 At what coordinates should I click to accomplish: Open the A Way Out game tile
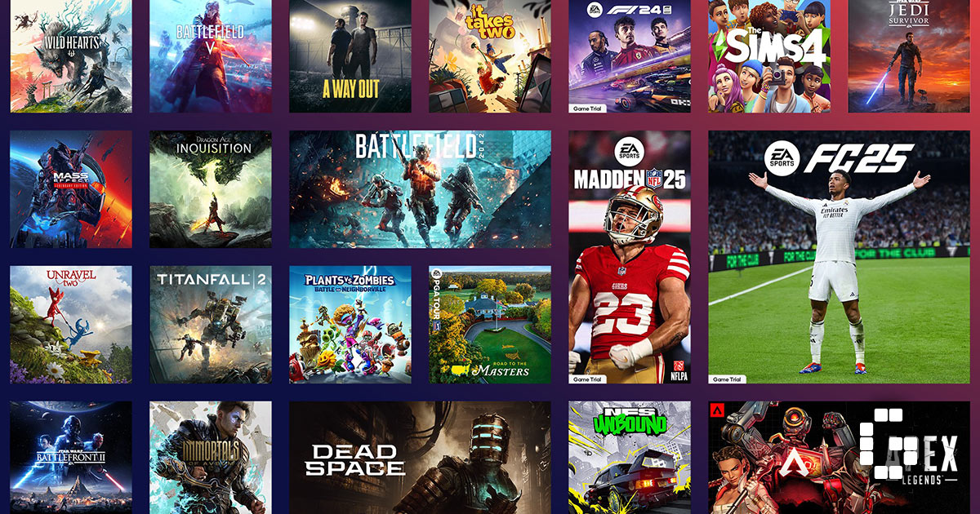(x=350, y=56)
